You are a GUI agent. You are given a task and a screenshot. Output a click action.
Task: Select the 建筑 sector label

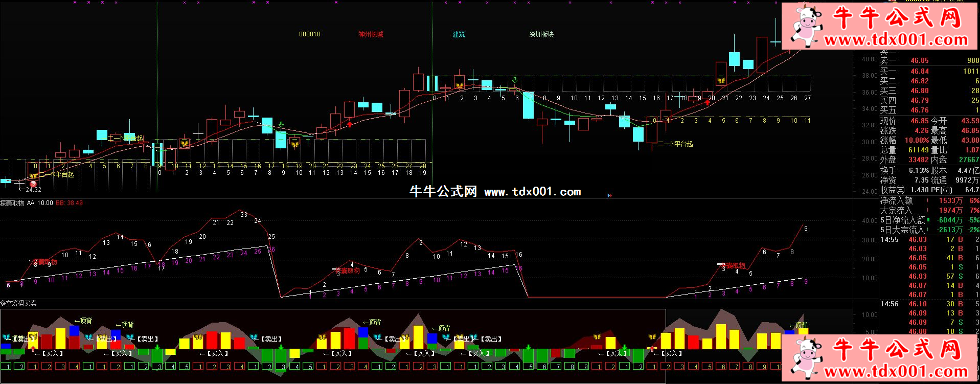pos(459,34)
